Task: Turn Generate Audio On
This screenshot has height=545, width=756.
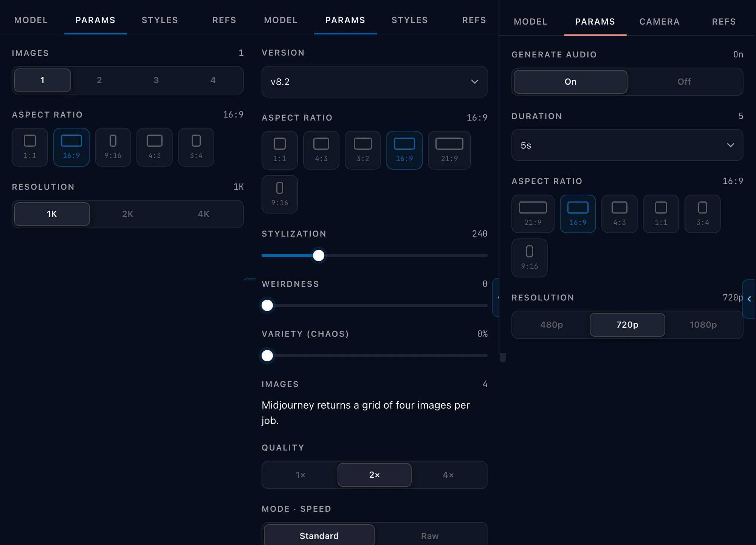Action: [570, 82]
